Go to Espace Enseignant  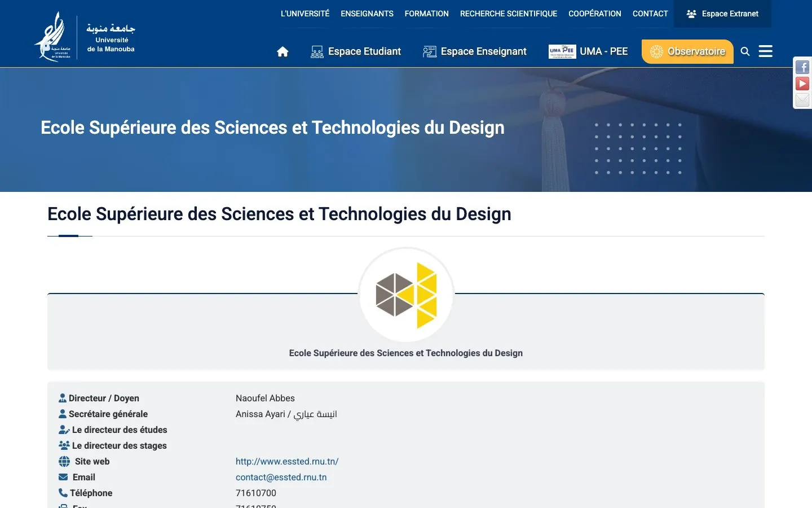(475, 51)
